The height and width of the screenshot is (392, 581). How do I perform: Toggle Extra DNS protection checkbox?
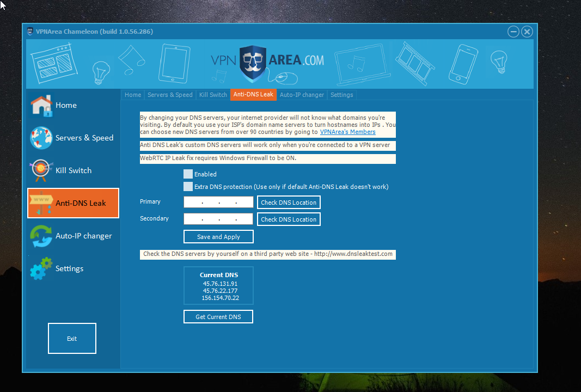188,187
